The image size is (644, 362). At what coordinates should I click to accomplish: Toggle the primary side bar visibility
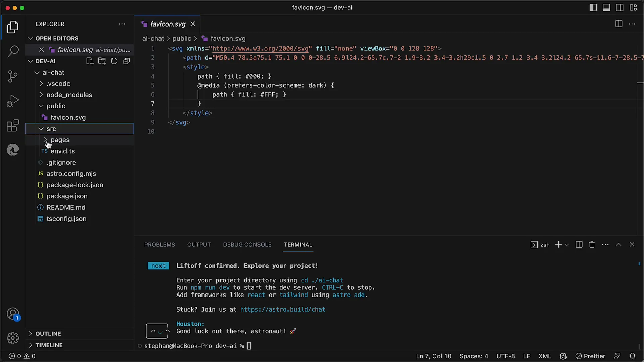(593, 7)
